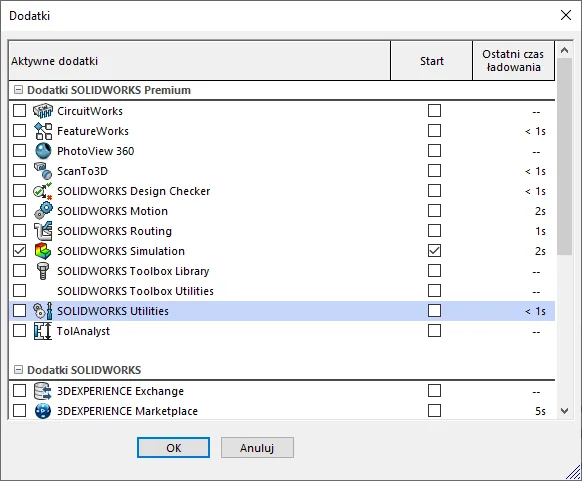
Task: Click the Anuluj button
Action: click(257, 448)
